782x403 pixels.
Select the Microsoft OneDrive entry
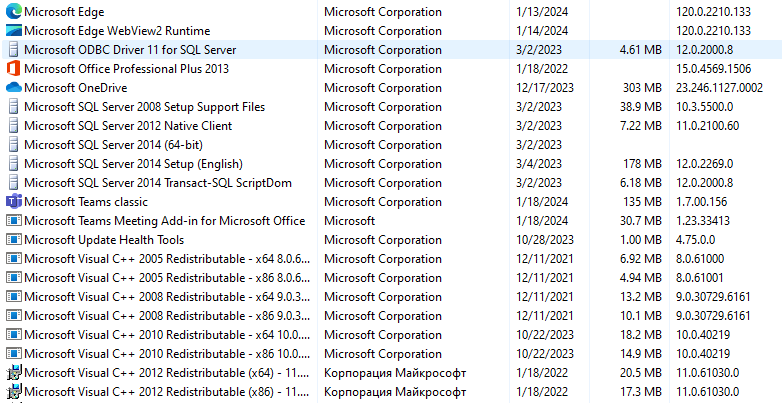click(76, 87)
